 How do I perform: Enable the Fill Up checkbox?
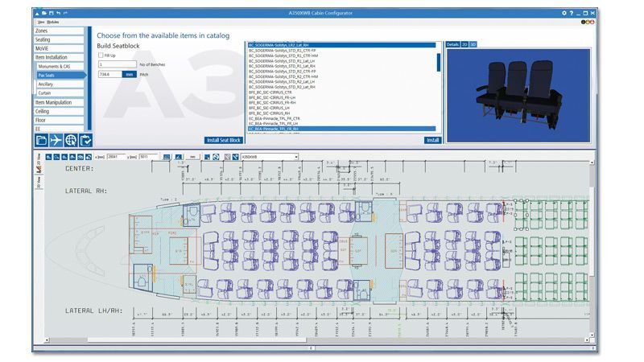(x=101, y=56)
